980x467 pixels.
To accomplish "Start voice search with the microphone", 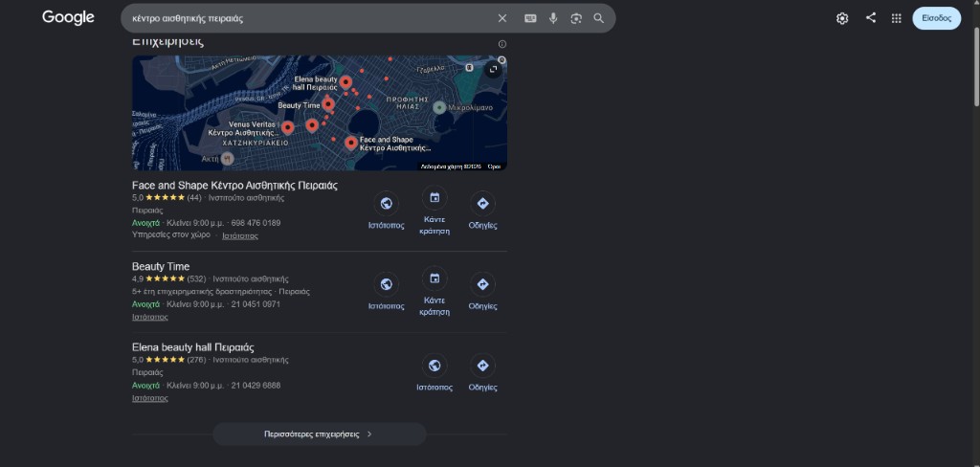I will 553,18.
